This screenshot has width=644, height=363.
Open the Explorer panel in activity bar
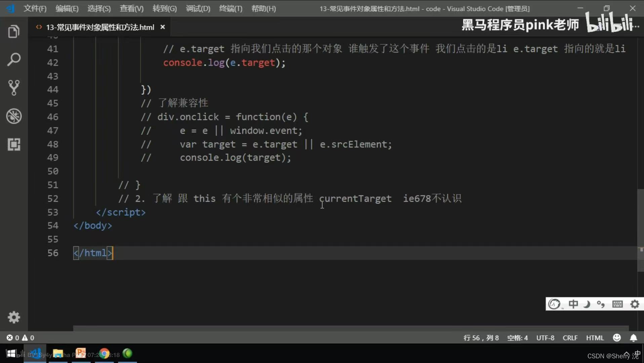(14, 32)
